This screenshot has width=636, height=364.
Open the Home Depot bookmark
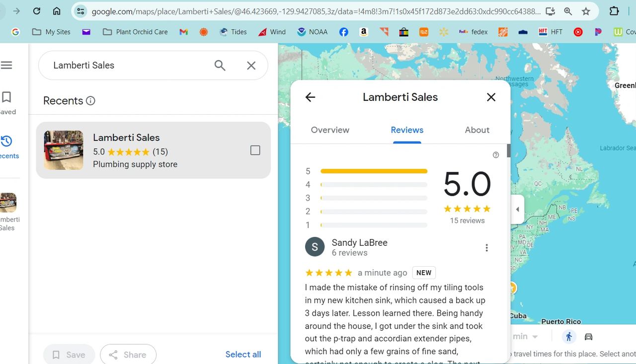pyautogui.click(x=503, y=32)
